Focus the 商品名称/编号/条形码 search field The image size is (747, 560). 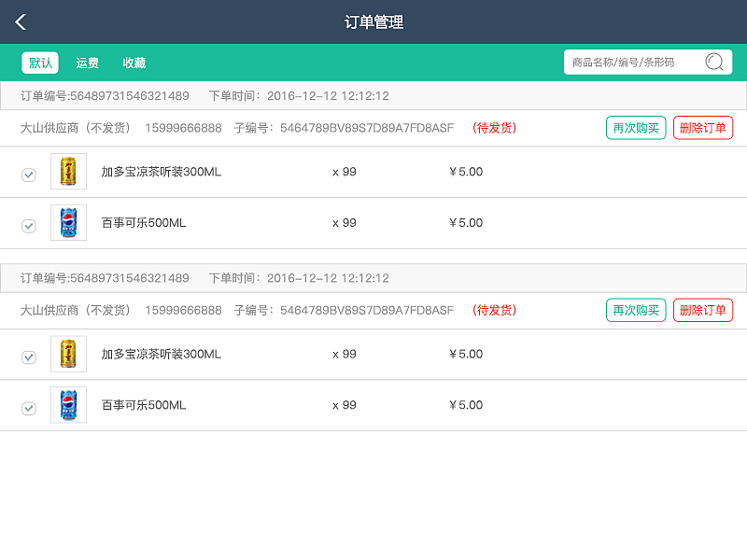click(648, 63)
